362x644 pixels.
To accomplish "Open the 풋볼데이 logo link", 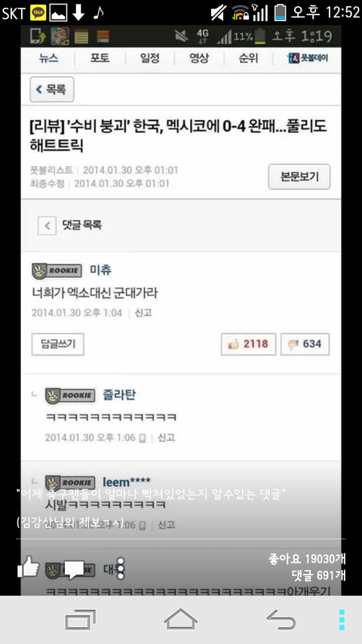I will (x=308, y=58).
